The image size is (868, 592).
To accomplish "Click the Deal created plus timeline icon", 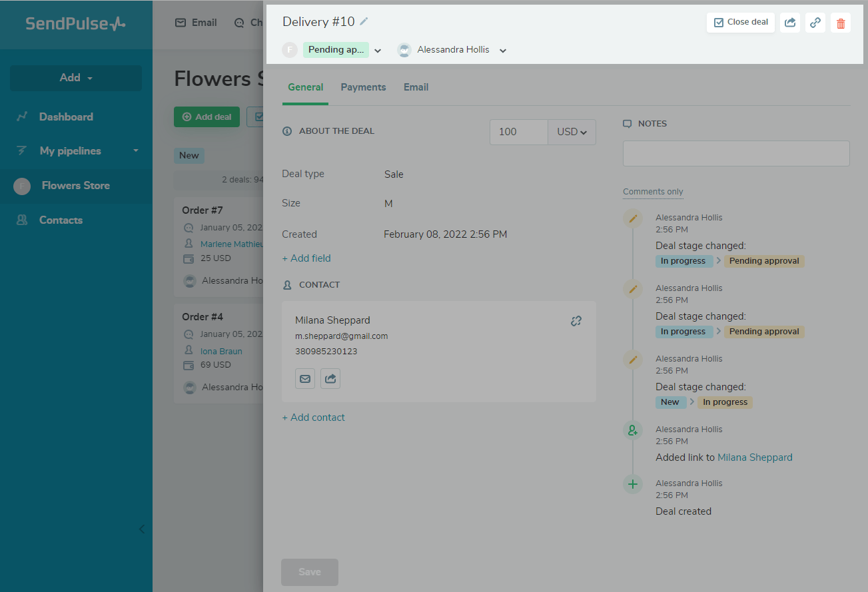I will tap(633, 484).
